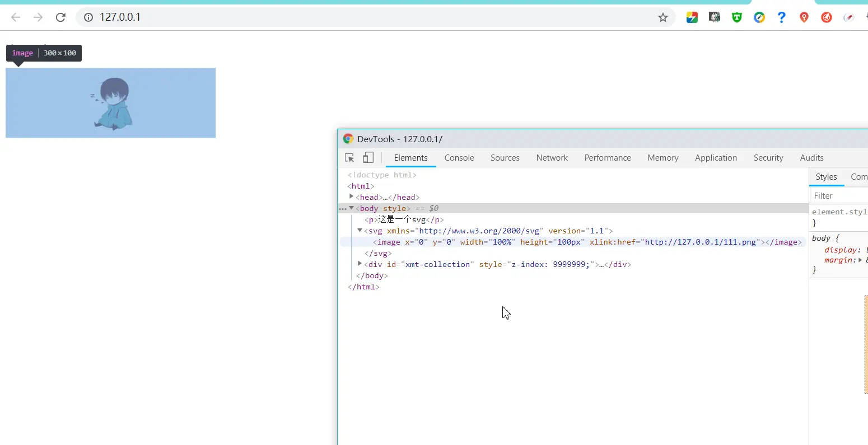Open the body element's three-dot actions

click(343, 209)
